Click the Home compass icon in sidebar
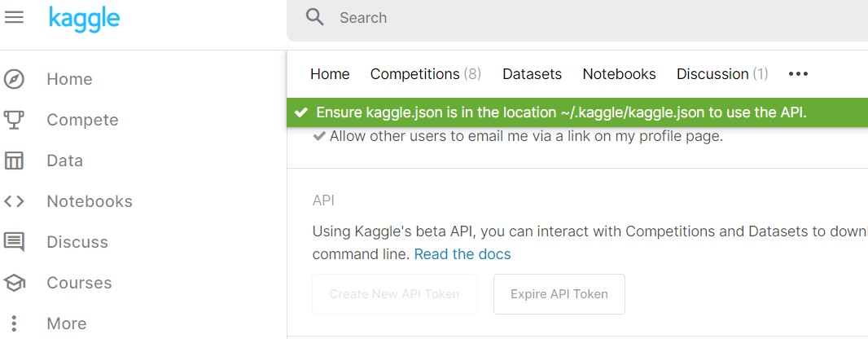Viewport: 868px width, 339px height. [x=14, y=79]
